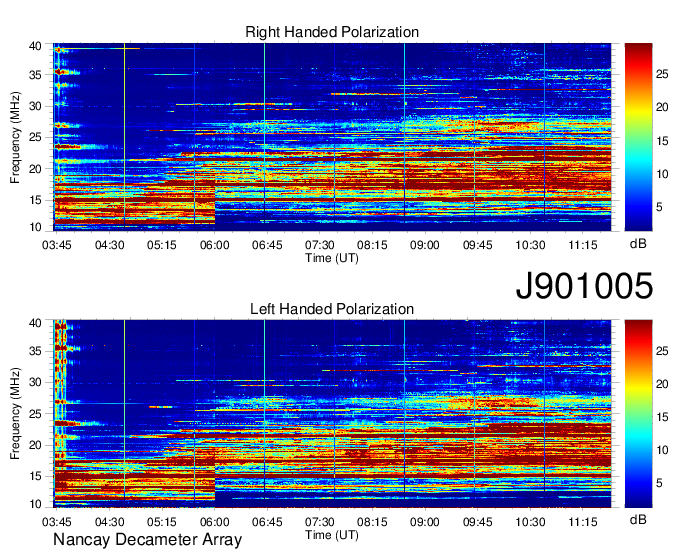The image size is (680, 552).
Task: Click the Time (UT) label under Left Handed plot
Action: [x=332, y=535]
